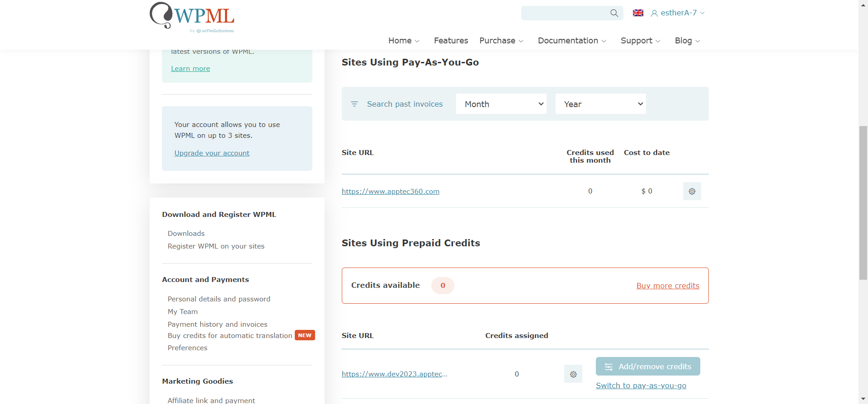Viewport: 868px width, 404px height.
Task: Click the scrollbar down arrow
Action: tap(863, 399)
